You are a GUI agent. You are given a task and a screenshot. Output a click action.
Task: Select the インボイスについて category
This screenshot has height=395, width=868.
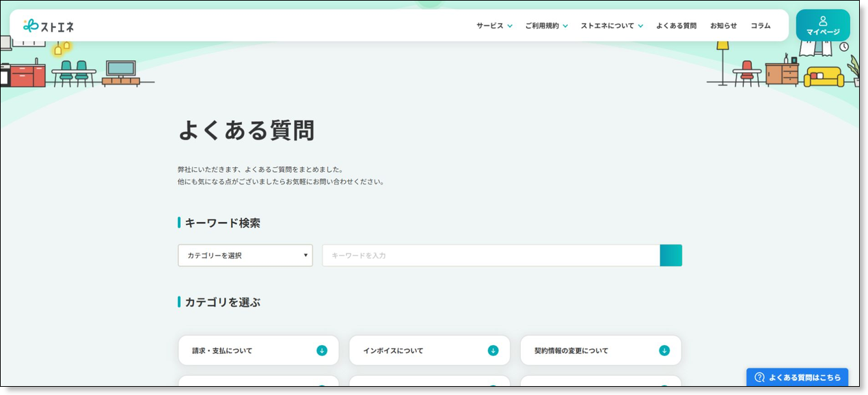point(429,351)
